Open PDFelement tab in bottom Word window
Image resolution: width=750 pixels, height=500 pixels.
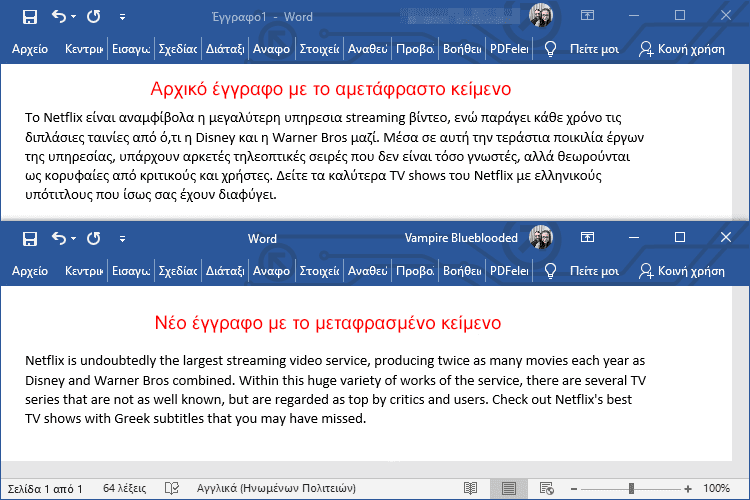click(509, 271)
